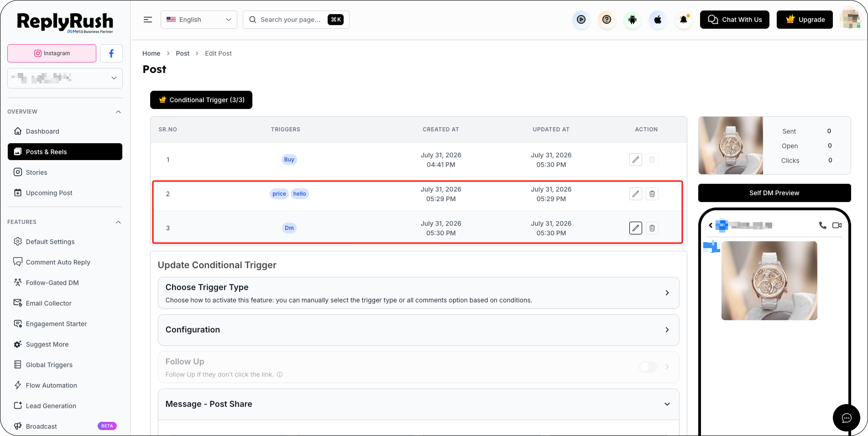Image resolution: width=868 pixels, height=436 pixels.
Task: Edit trigger row 3 Dm pencil icon
Action: (x=636, y=228)
